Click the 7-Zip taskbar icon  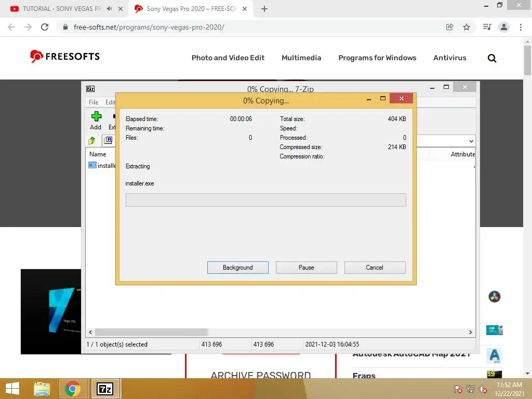pyautogui.click(x=105, y=389)
